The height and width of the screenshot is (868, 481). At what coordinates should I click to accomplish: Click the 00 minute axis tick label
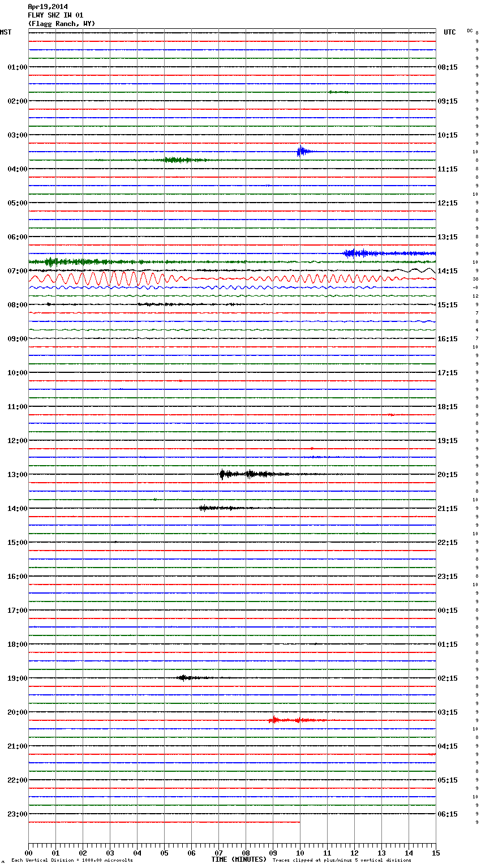(x=28, y=853)
